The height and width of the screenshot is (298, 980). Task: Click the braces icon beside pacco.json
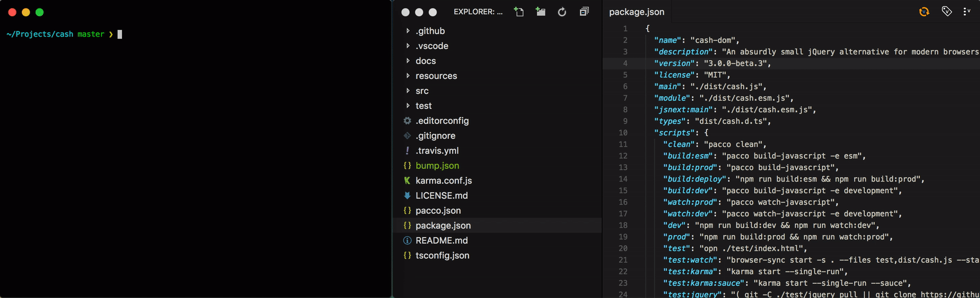click(x=407, y=210)
